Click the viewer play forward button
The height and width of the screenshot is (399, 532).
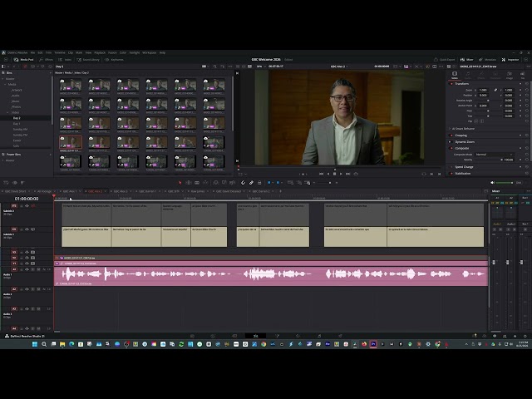click(x=341, y=174)
